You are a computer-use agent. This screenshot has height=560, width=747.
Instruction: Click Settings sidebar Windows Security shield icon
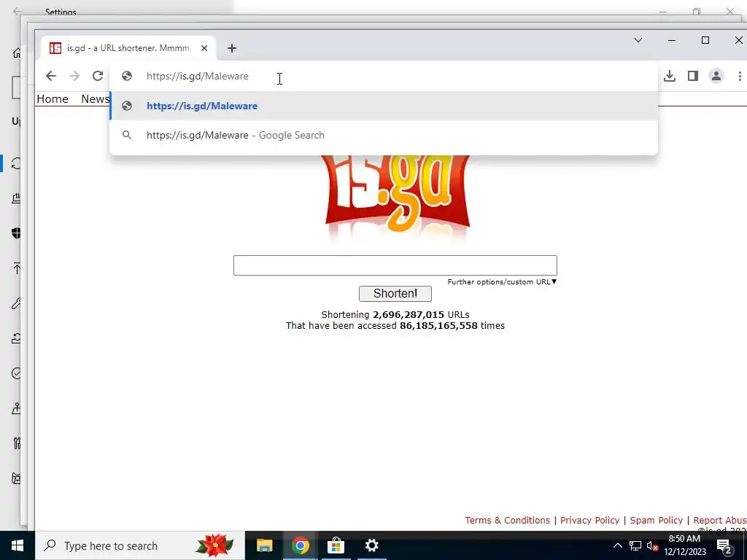16,233
